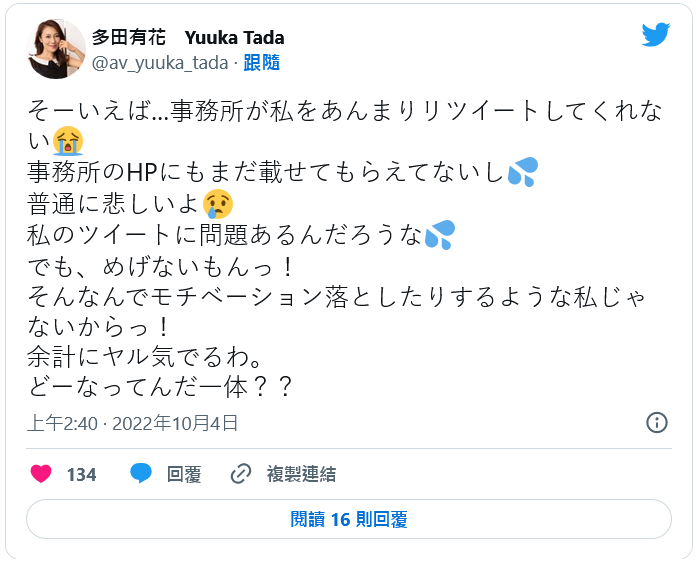This screenshot has width=697, height=570.
Task: Click the loudly crying face emoji
Action: click(69, 136)
